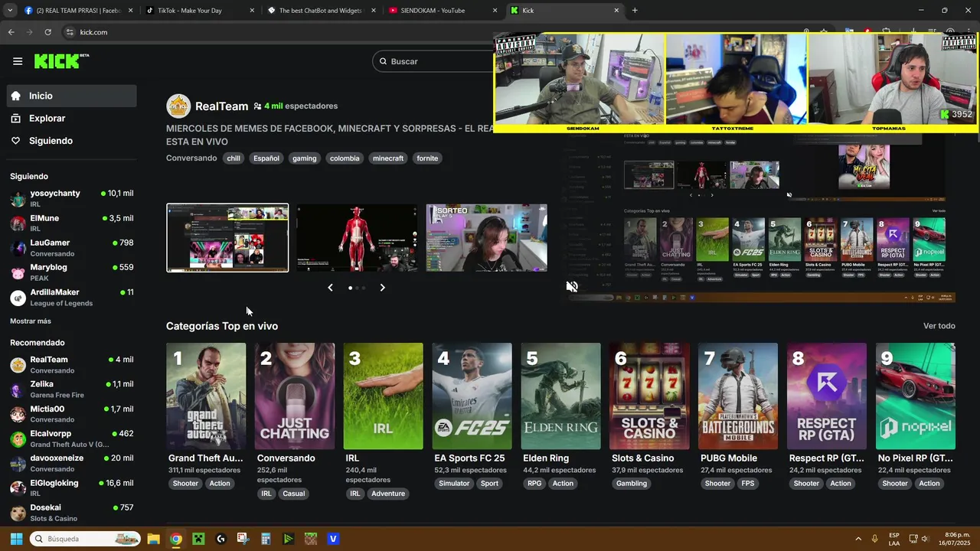Open the Grand Theft Auto category card
980x551 pixels.
(x=206, y=396)
